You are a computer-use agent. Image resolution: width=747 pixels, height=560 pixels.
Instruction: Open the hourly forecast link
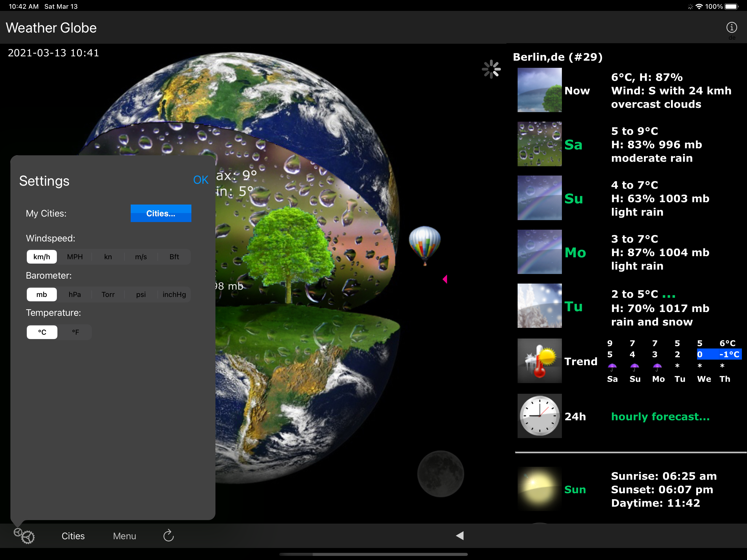tap(660, 416)
